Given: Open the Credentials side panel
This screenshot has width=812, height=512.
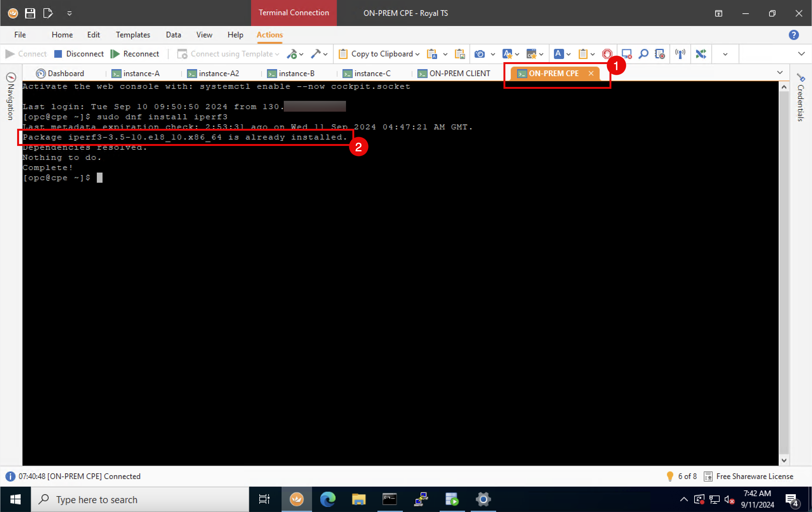Looking at the screenshot, I should 801,98.
